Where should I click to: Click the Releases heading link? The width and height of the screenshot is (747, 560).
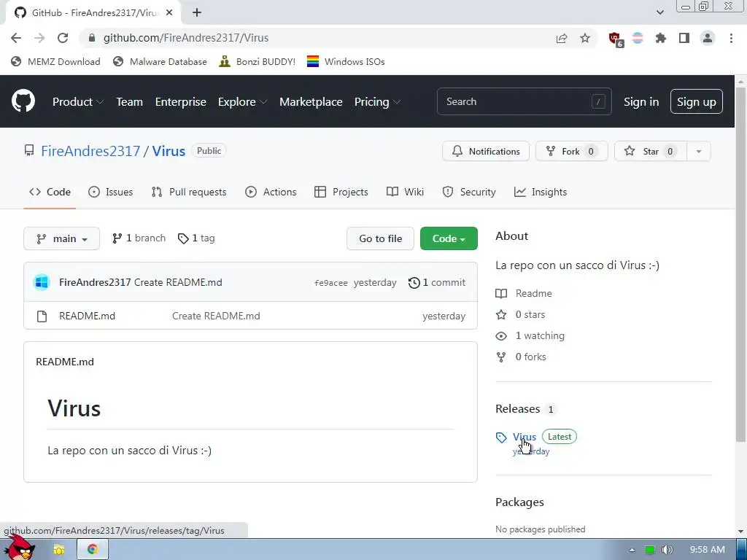(517, 409)
